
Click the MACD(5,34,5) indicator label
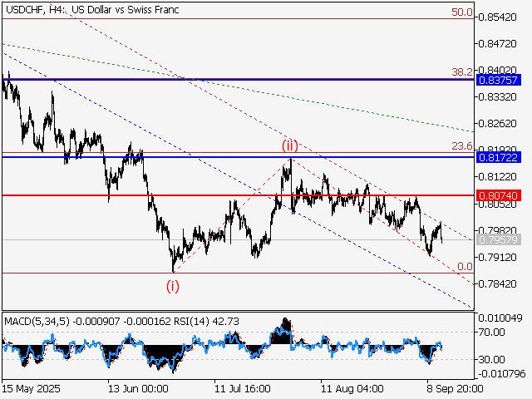pyautogui.click(x=38, y=321)
